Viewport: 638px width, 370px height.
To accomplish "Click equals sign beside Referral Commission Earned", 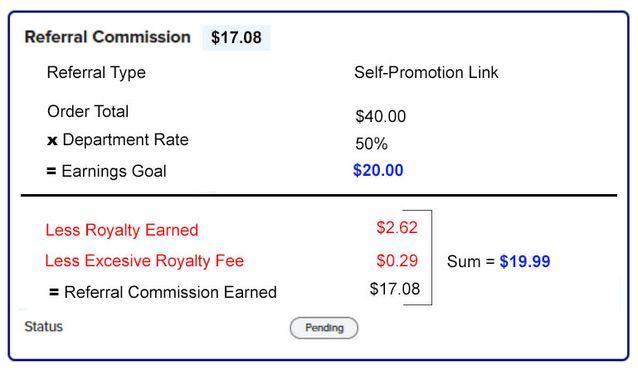I will [x=54, y=292].
